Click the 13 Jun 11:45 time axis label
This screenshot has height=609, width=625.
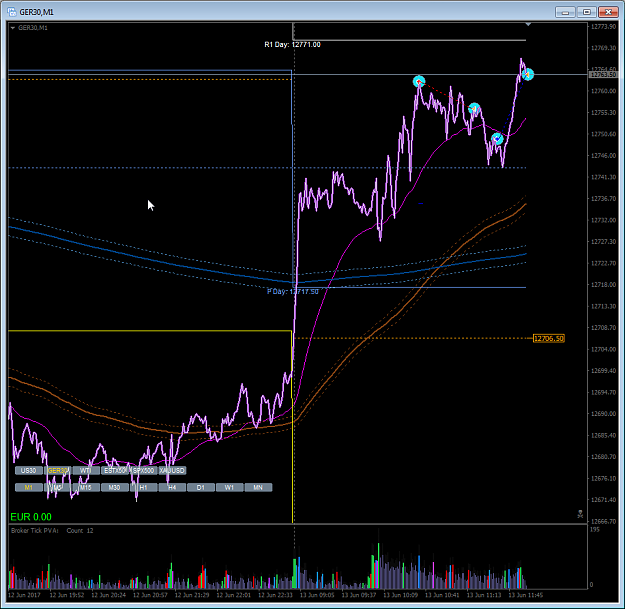pyautogui.click(x=525, y=595)
